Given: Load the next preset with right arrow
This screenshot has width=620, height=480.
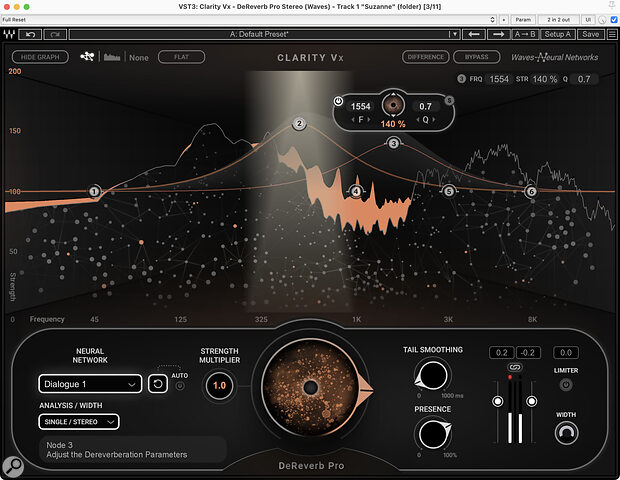Looking at the screenshot, I should 498,34.
